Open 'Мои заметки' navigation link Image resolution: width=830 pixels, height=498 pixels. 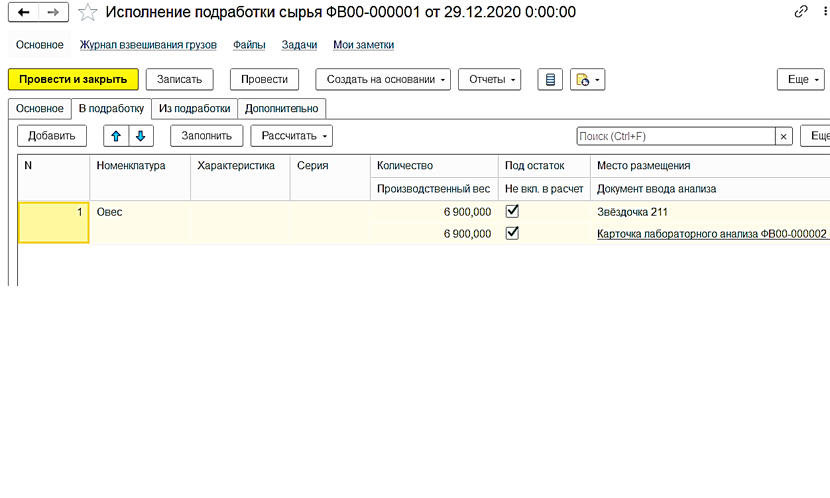click(x=364, y=45)
